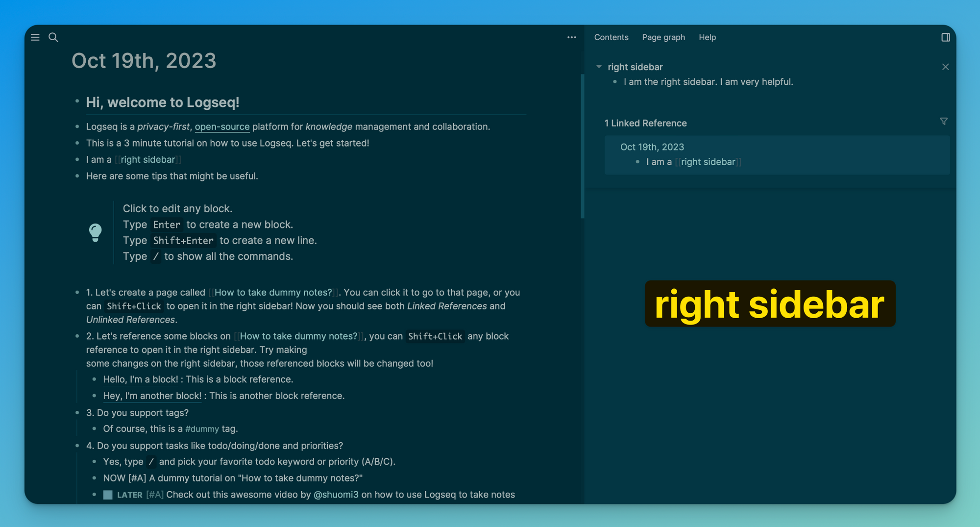Click bullet of 'Logseq is a privacy-first' block
This screenshot has width=980, height=527.
[77, 126]
